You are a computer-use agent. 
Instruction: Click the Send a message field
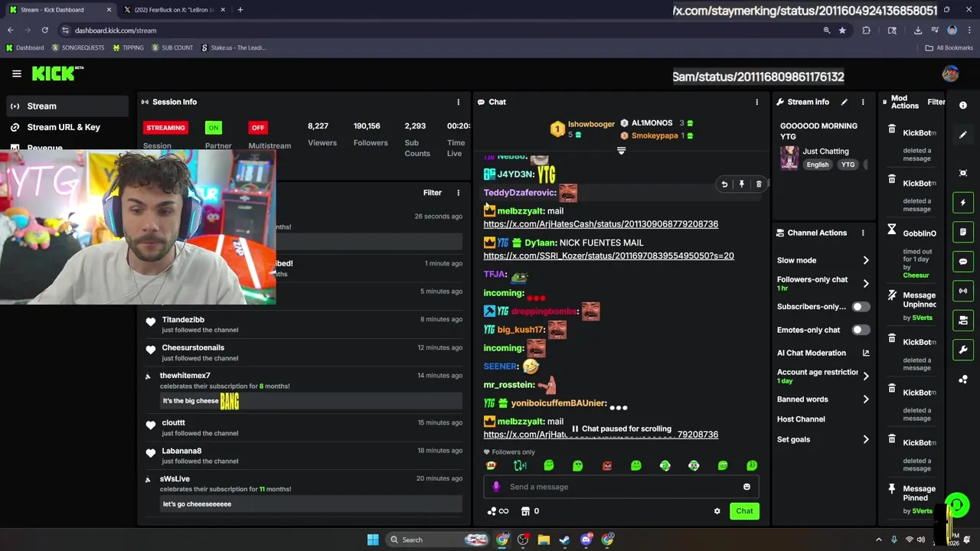[622, 487]
